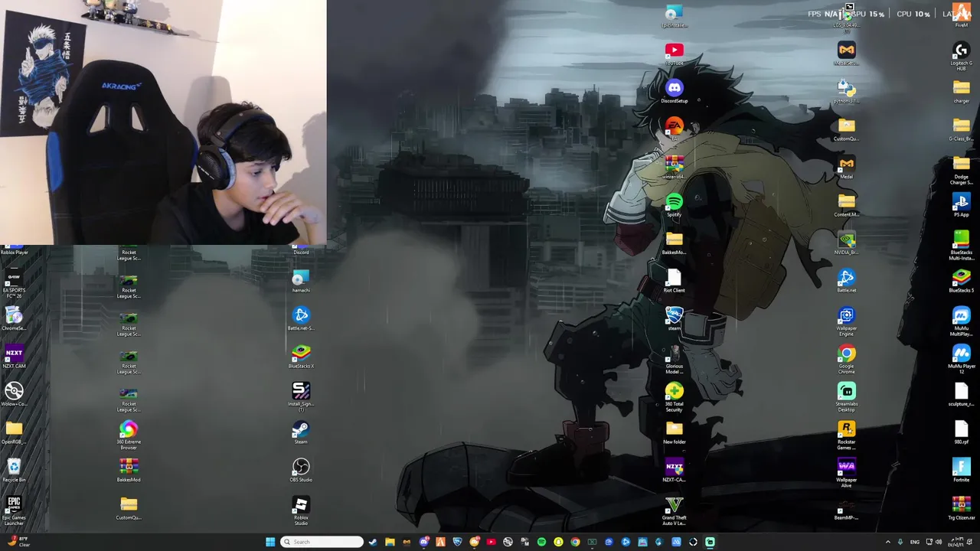980x551 pixels.
Task: Select the EA SPORTS FC 26 shortcut
Action: click(x=14, y=282)
